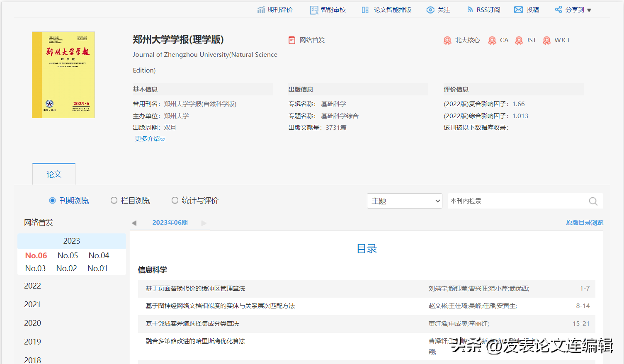Click the journal cover thumbnail
The image size is (624, 364).
tap(63, 75)
